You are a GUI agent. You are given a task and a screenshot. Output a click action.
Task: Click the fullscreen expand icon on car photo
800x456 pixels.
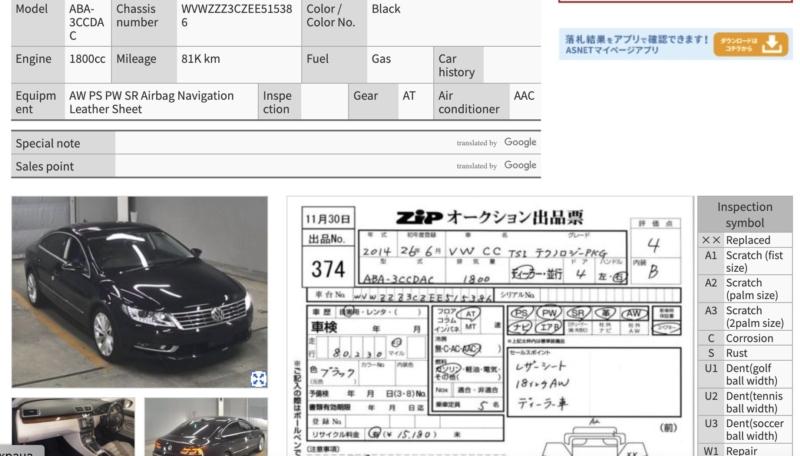pyautogui.click(x=258, y=378)
